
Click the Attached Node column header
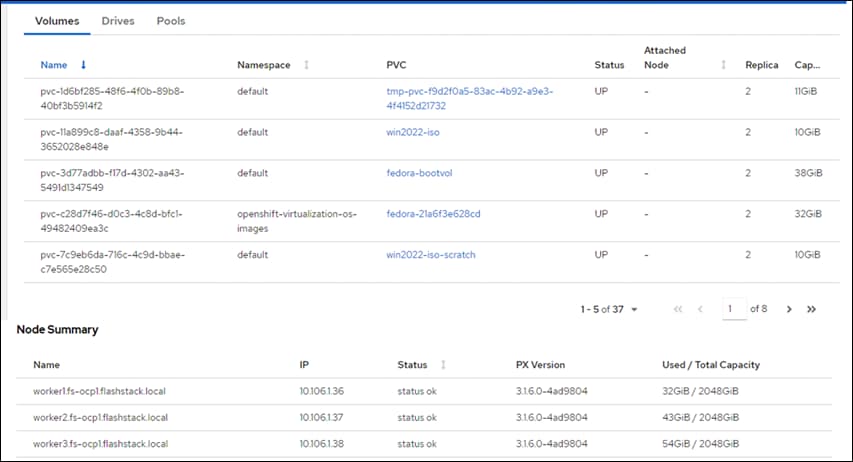(665, 58)
